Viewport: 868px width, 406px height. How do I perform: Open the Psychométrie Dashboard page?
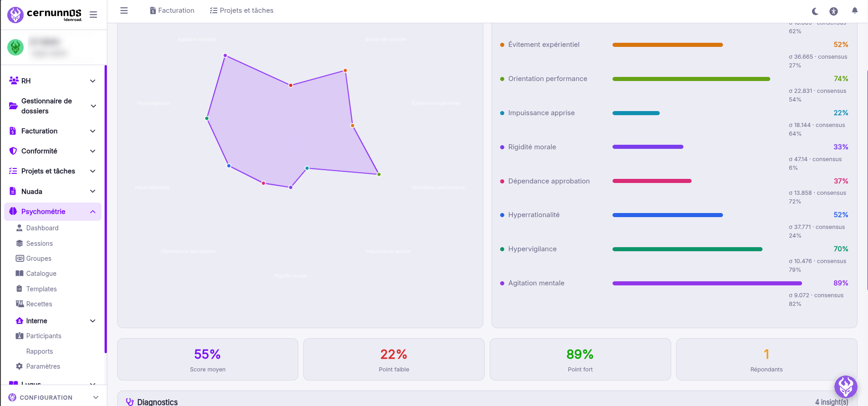(x=42, y=228)
